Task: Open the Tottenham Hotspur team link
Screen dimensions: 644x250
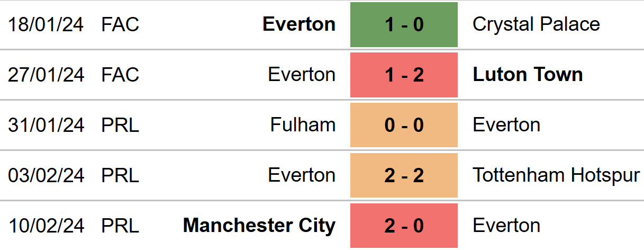Action: 556,175
